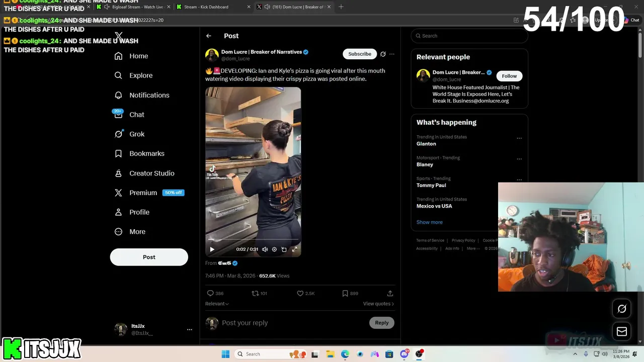Click Grok explain icon on post

(383, 54)
